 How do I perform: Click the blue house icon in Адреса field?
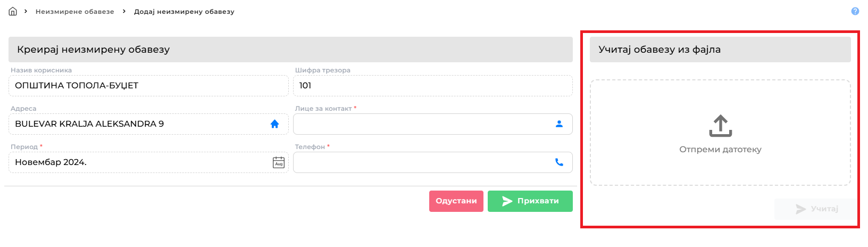pos(274,124)
